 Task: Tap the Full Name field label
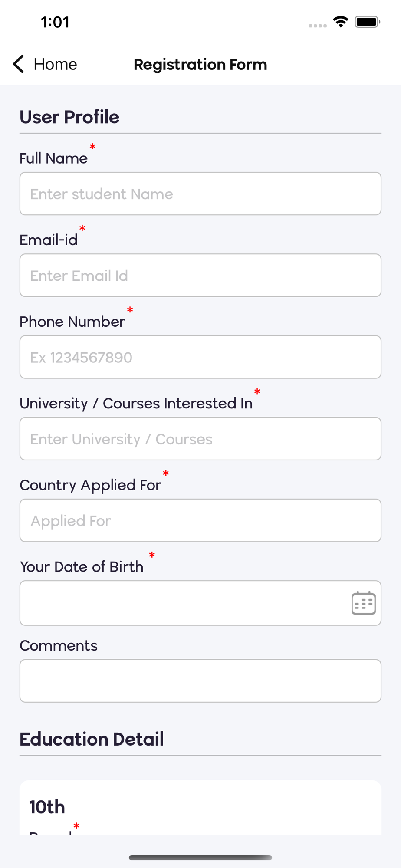click(53, 158)
